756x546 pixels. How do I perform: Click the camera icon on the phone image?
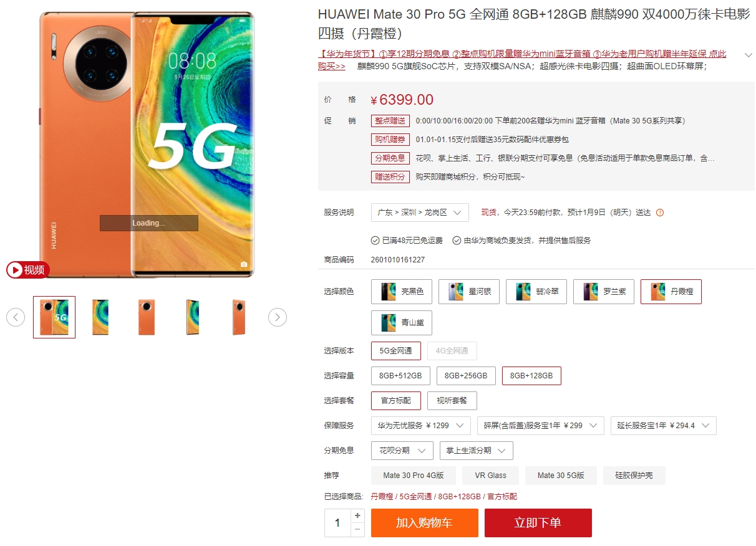pos(244,264)
